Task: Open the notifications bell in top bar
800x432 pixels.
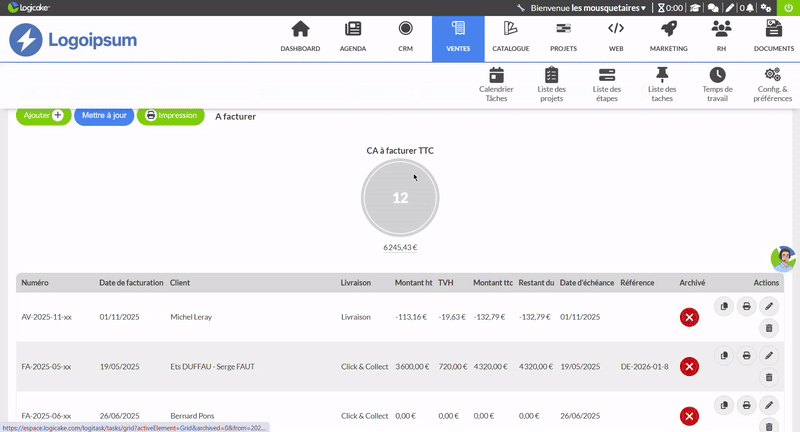Action: tap(747, 7)
